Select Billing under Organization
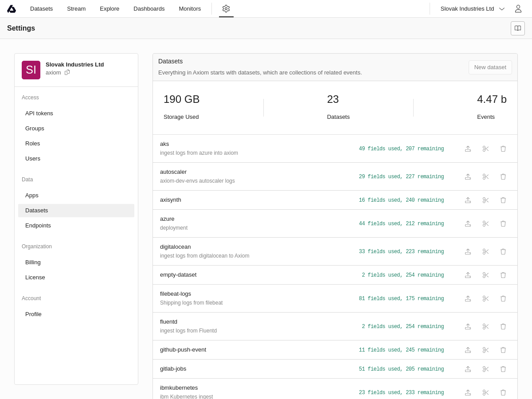 33,262
